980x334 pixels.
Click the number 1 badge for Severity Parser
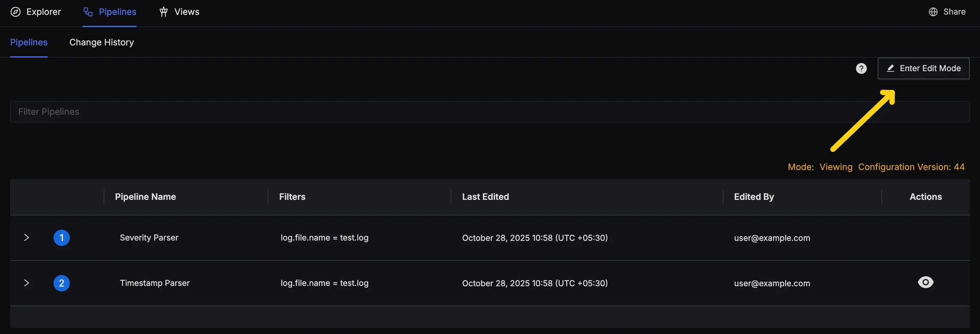(62, 238)
